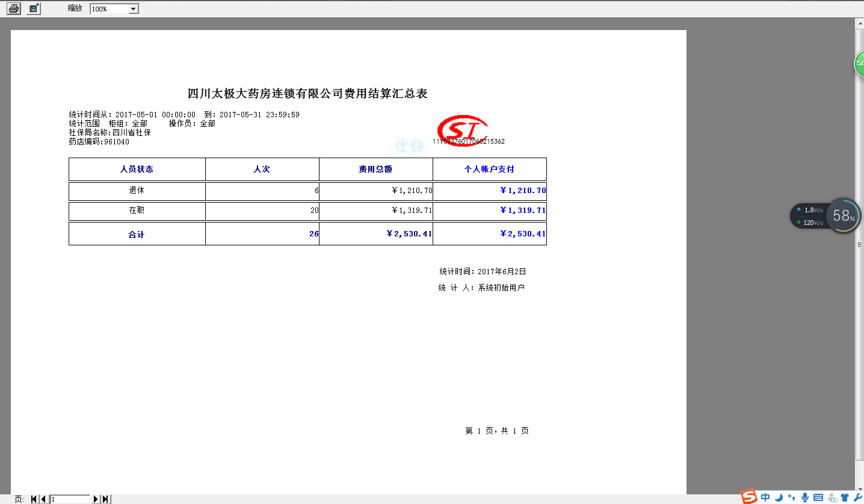Open the wrench toolbox icon
This screenshot has width=864, height=504.
coord(858,497)
